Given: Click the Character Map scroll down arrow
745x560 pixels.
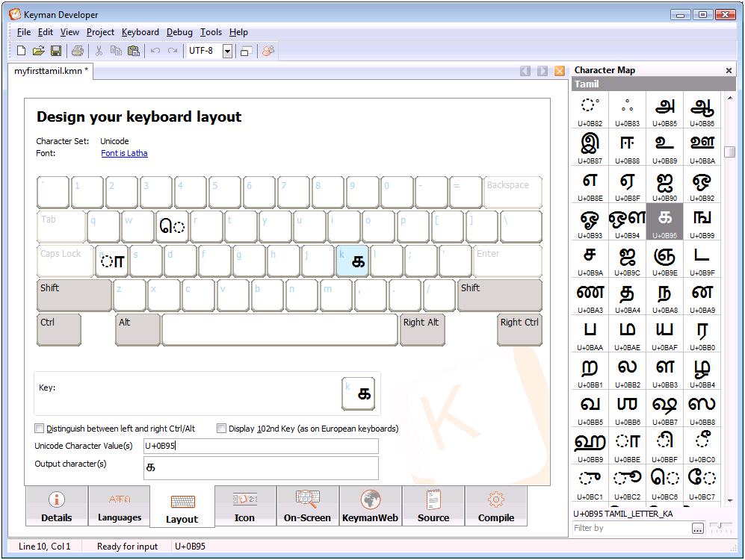Looking at the screenshot, I should pos(730,501).
